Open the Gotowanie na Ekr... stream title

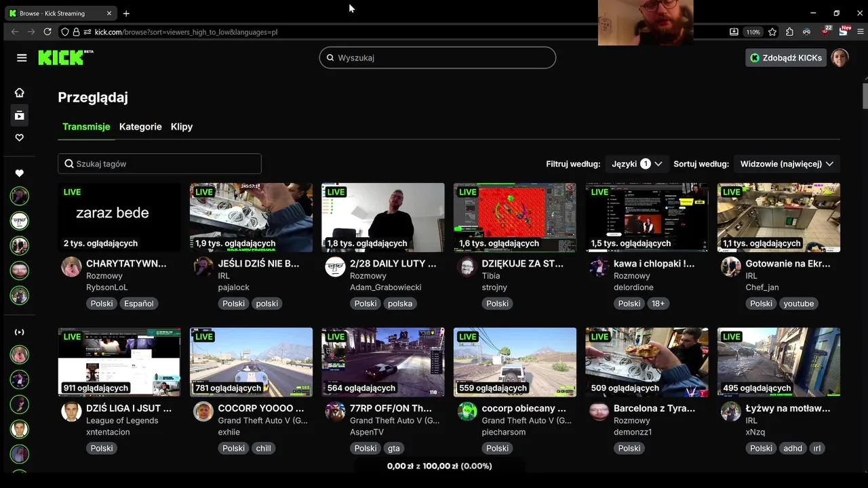(x=788, y=264)
